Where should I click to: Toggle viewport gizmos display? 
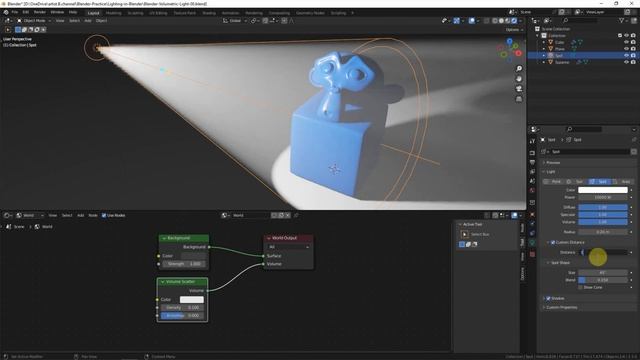pos(456,20)
